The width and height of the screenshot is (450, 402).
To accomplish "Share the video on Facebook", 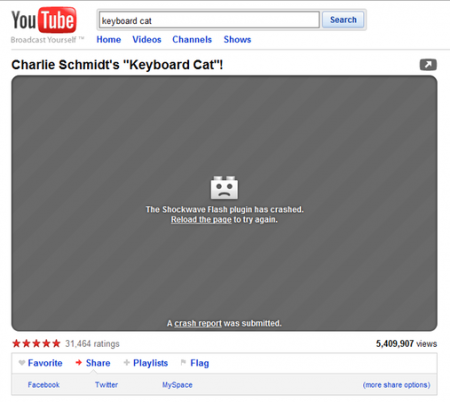I will coord(44,385).
